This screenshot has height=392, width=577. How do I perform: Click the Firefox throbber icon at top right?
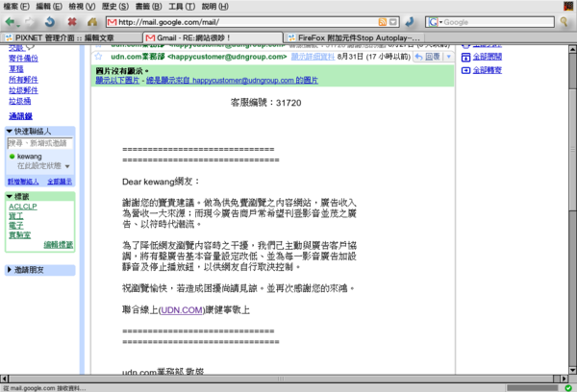(568, 7)
